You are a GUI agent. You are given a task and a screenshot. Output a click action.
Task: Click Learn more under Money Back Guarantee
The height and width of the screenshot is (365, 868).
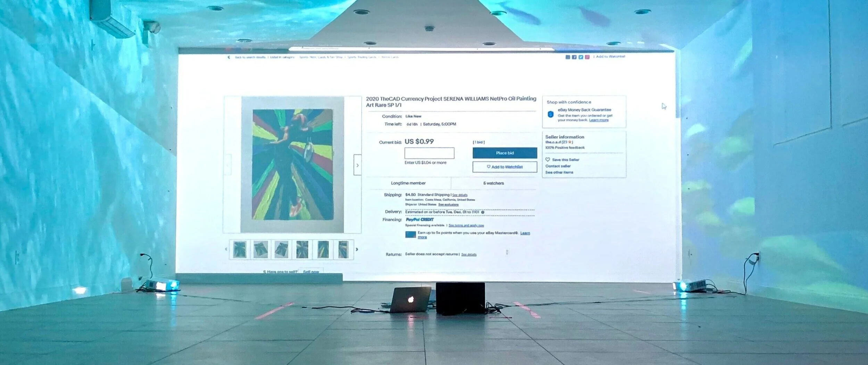[599, 120]
